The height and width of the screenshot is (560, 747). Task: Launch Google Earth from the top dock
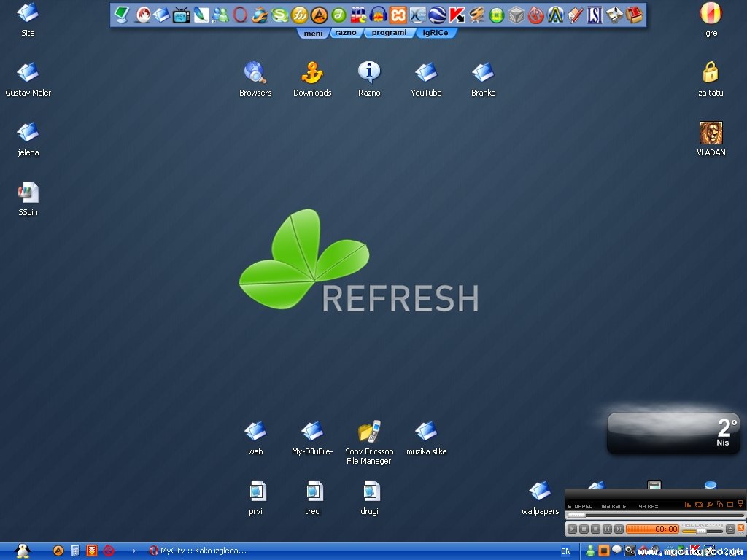[x=437, y=15]
